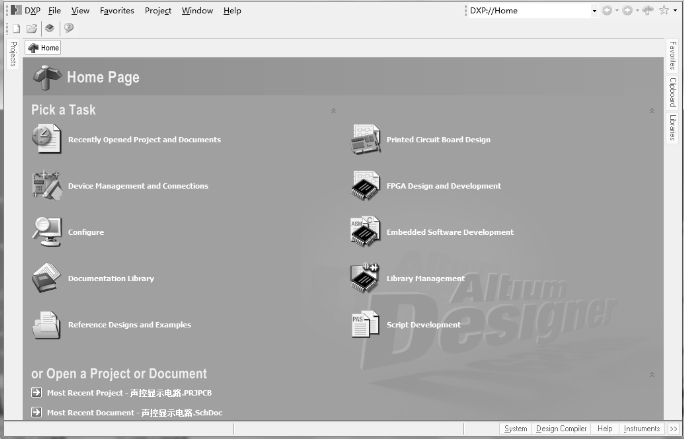Image resolution: width=684 pixels, height=439 pixels.
Task: Open the Script Development link
Action: click(x=424, y=325)
